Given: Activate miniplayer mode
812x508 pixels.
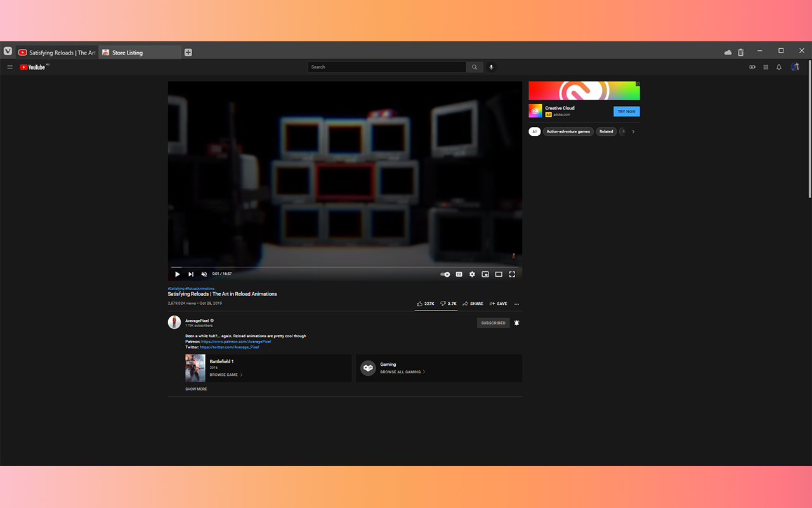Looking at the screenshot, I should coord(485,274).
